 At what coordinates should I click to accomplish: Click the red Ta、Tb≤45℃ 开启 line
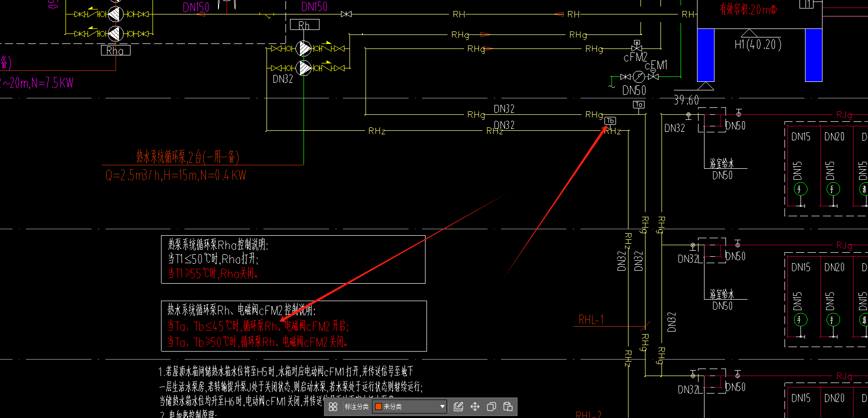(x=258, y=326)
